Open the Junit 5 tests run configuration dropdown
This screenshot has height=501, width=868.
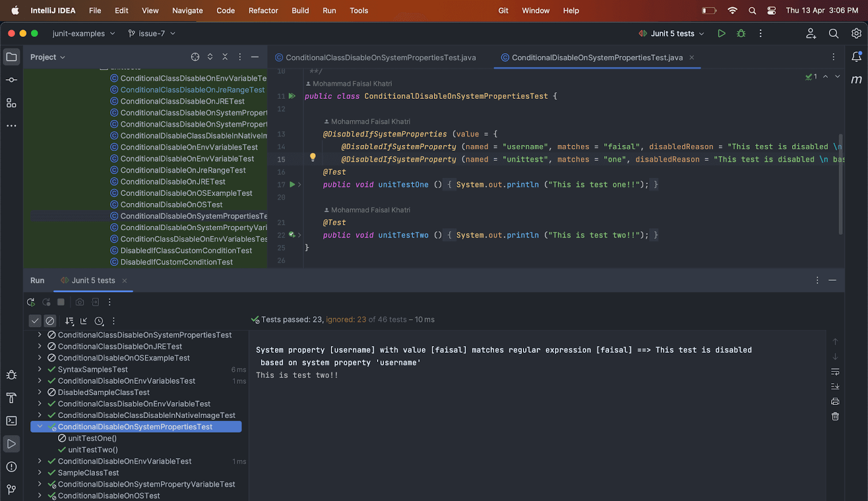coord(702,33)
